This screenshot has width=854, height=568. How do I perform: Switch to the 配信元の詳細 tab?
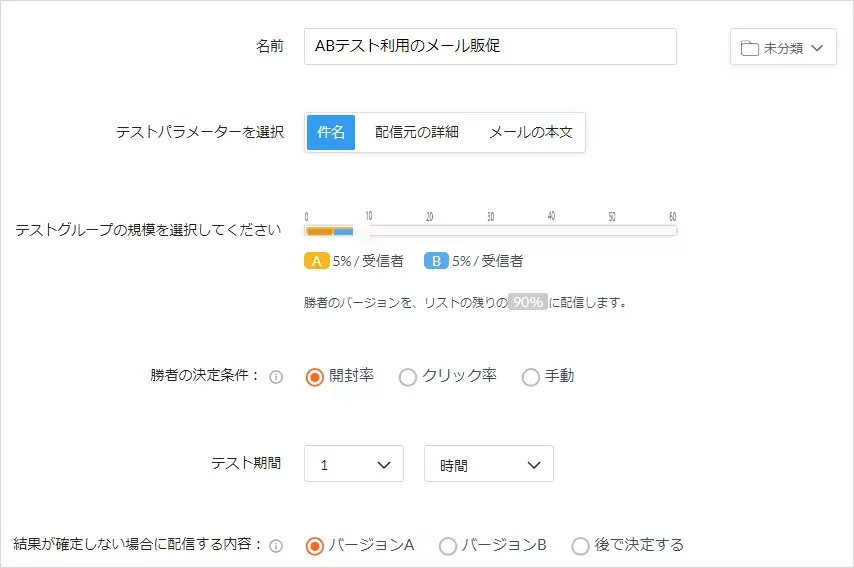point(417,132)
